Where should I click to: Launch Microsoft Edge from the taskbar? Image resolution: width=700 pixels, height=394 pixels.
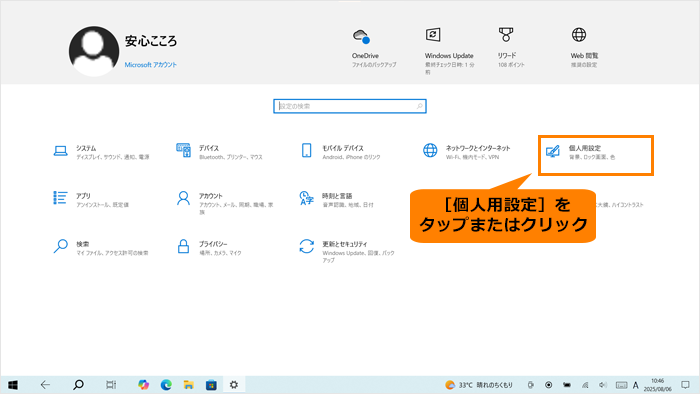click(166, 385)
